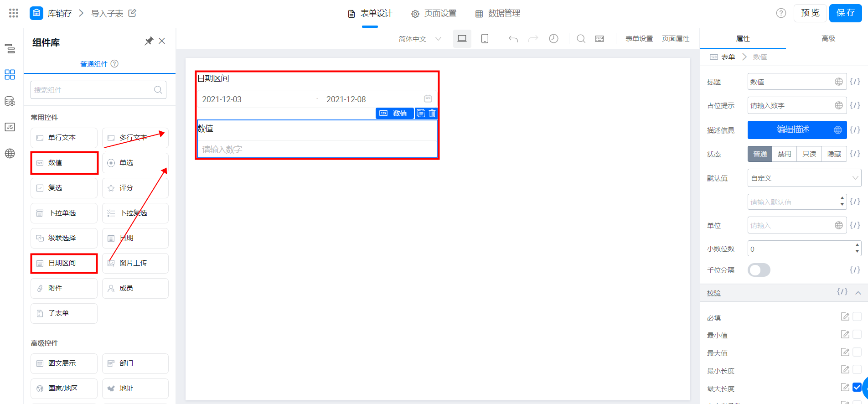Click the 编辑描述 button

pyautogui.click(x=797, y=130)
